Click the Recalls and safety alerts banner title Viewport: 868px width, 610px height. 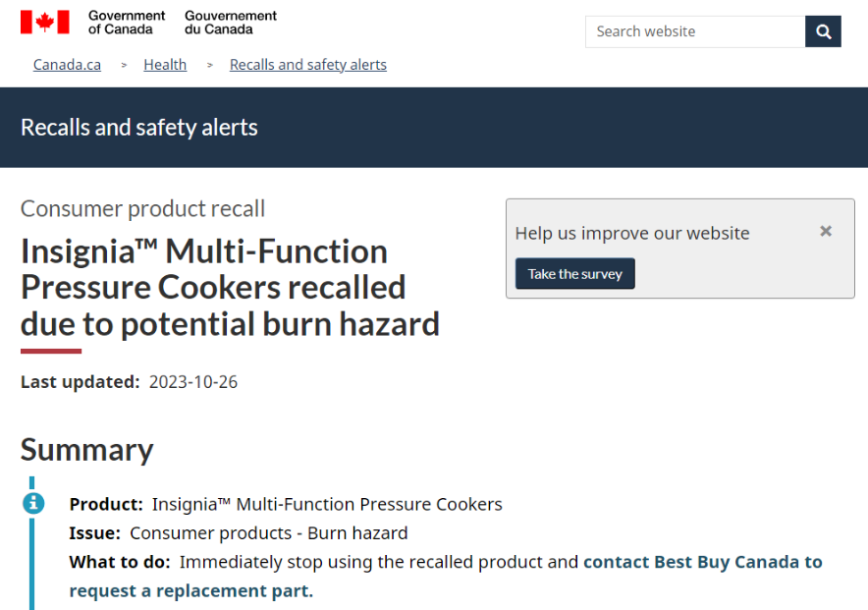(139, 128)
